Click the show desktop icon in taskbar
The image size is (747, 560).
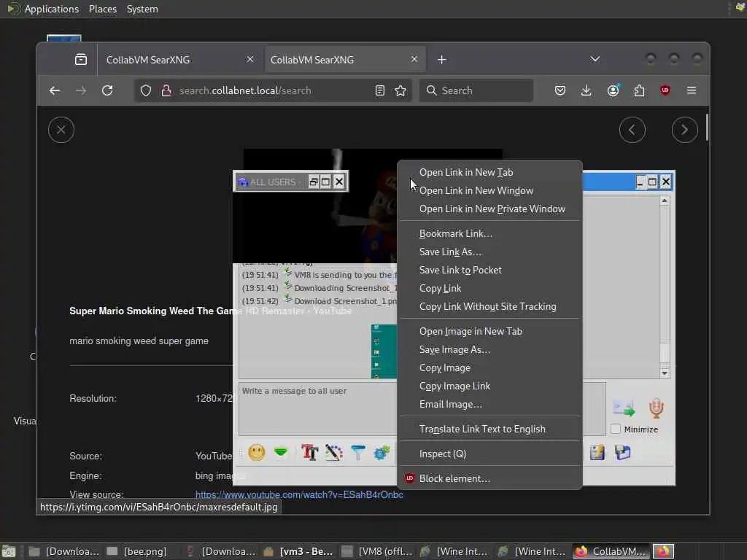point(9,551)
